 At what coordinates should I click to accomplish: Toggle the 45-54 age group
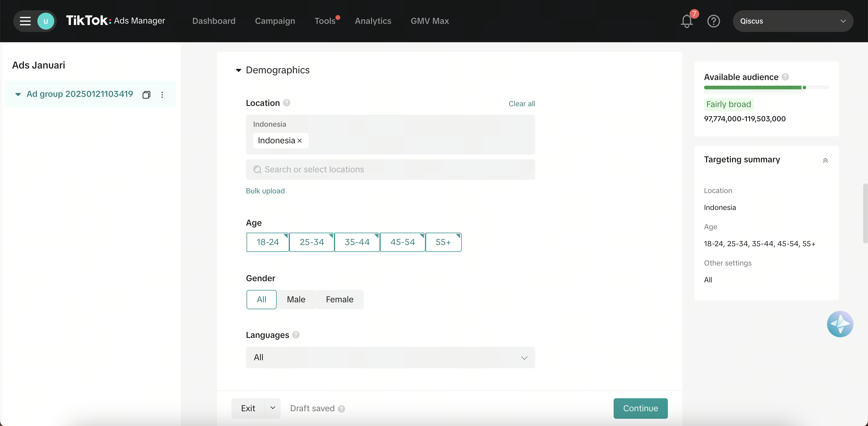[403, 242]
